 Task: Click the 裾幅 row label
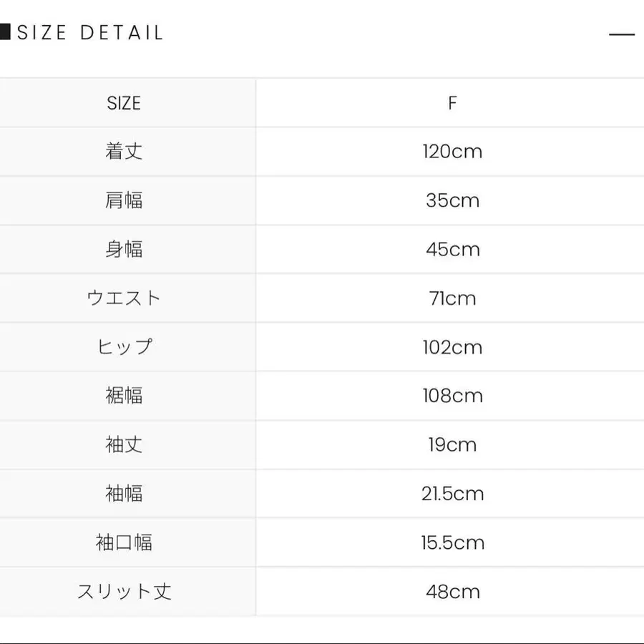(x=124, y=396)
